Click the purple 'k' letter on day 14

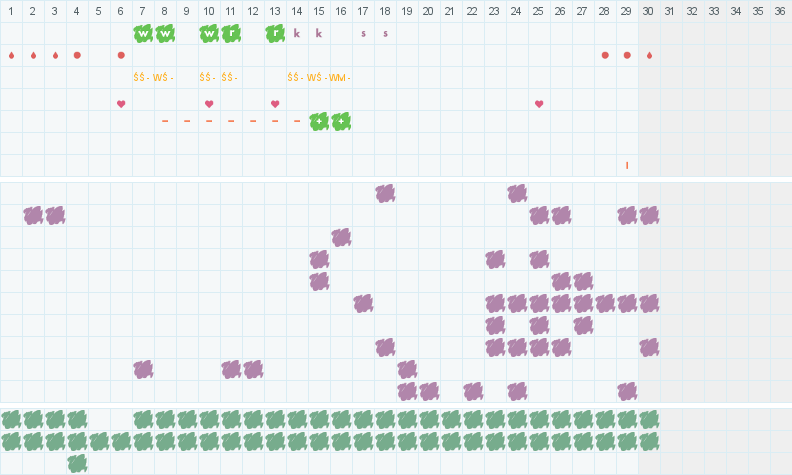(x=297, y=33)
